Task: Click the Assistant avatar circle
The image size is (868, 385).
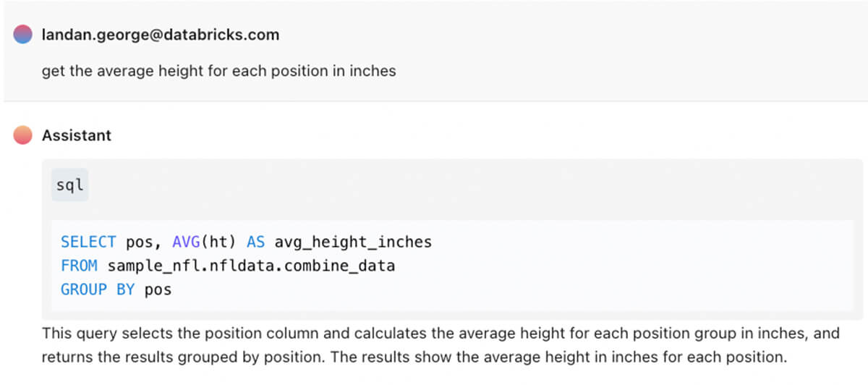Action: pyautogui.click(x=22, y=135)
